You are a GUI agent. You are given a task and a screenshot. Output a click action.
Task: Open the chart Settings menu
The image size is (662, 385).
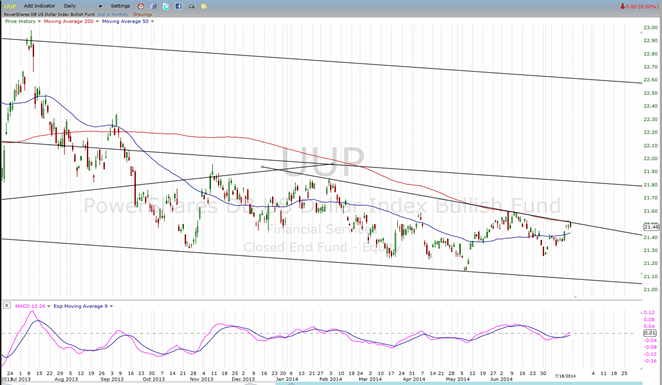click(120, 6)
